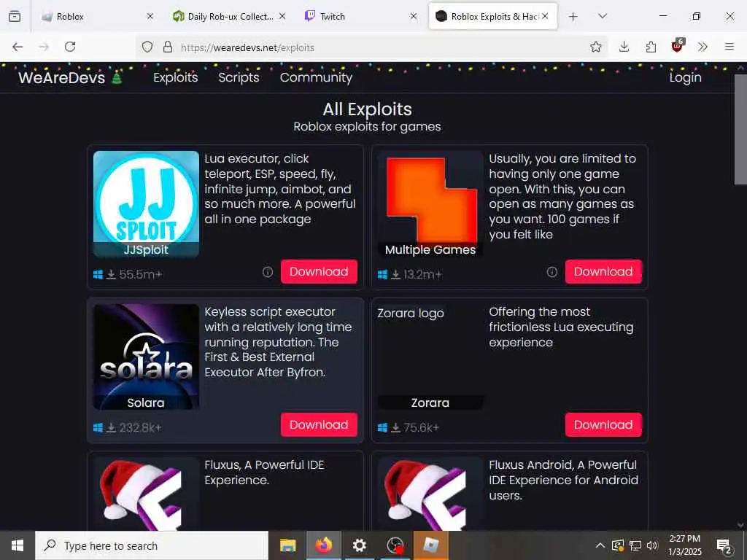Click the address bar URL field

371,47
